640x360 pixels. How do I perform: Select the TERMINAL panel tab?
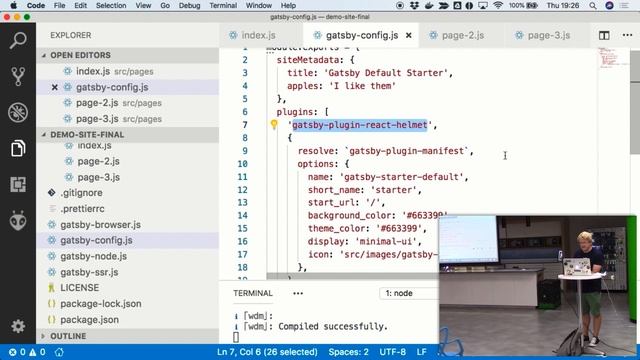point(253,293)
